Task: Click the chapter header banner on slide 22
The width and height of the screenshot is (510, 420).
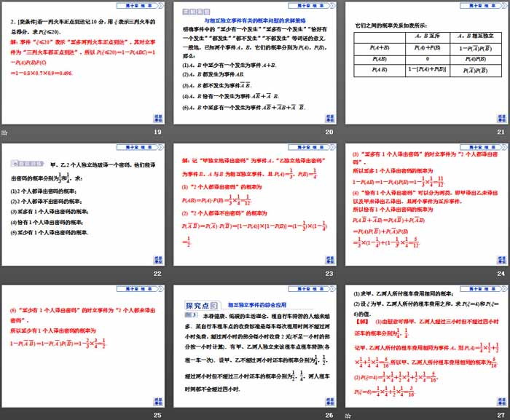Action: click(140, 147)
